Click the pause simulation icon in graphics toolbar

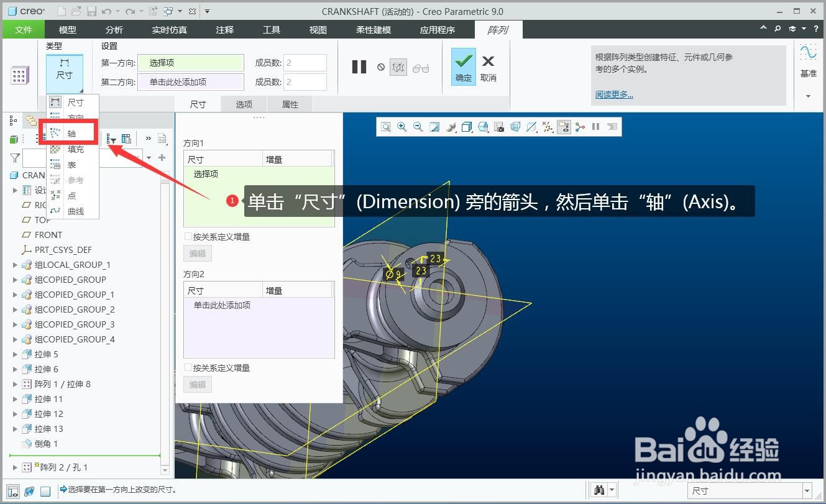pyautogui.click(x=596, y=127)
